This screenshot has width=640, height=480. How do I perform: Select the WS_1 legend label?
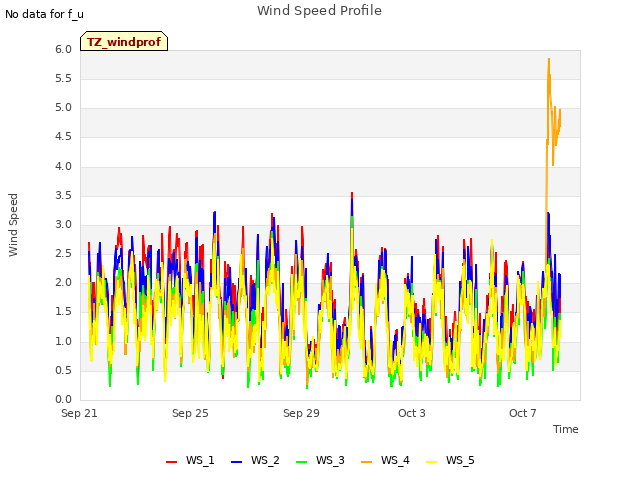[x=200, y=460]
